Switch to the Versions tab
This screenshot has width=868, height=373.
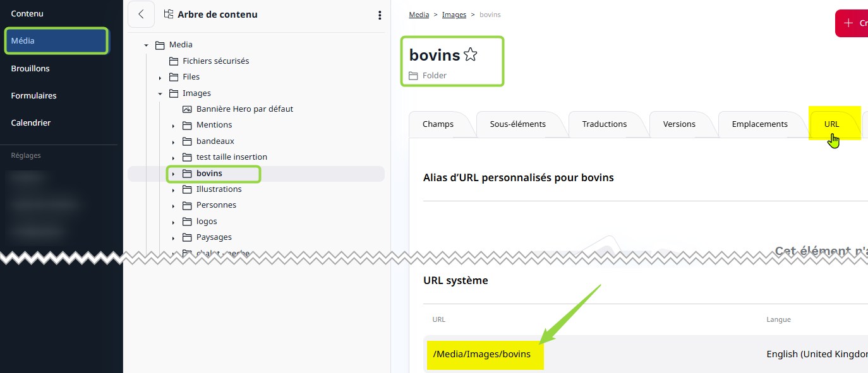pyautogui.click(x=679, y=124)
